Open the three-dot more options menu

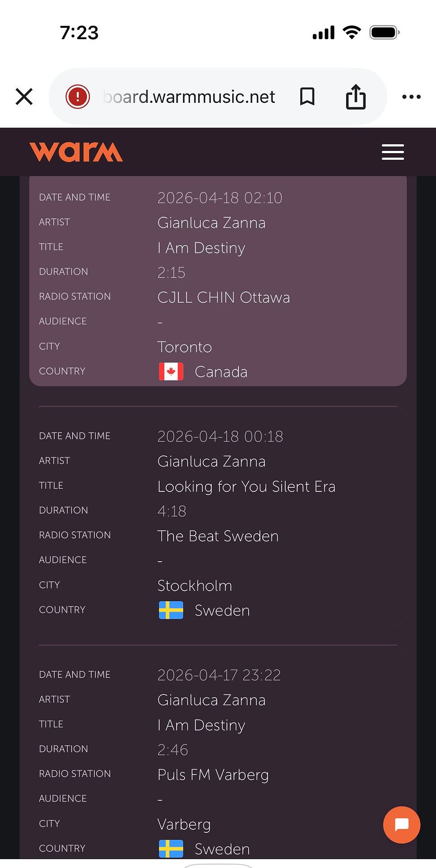coord(411,97)
